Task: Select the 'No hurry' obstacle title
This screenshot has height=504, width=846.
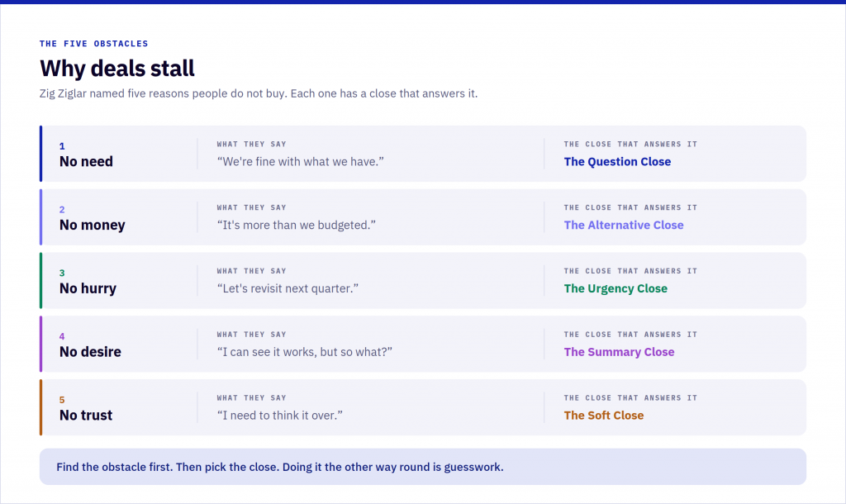Action: 88,288
